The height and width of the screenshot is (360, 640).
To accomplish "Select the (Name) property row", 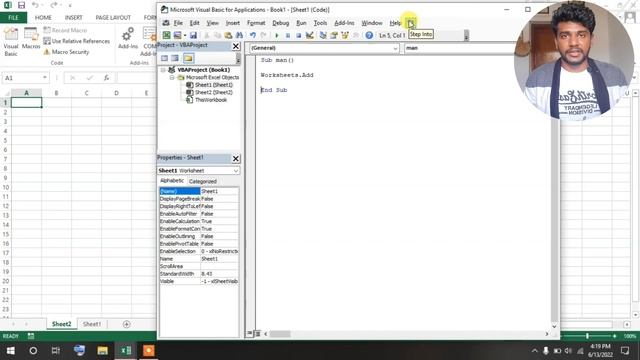I will tap(199, 191).
